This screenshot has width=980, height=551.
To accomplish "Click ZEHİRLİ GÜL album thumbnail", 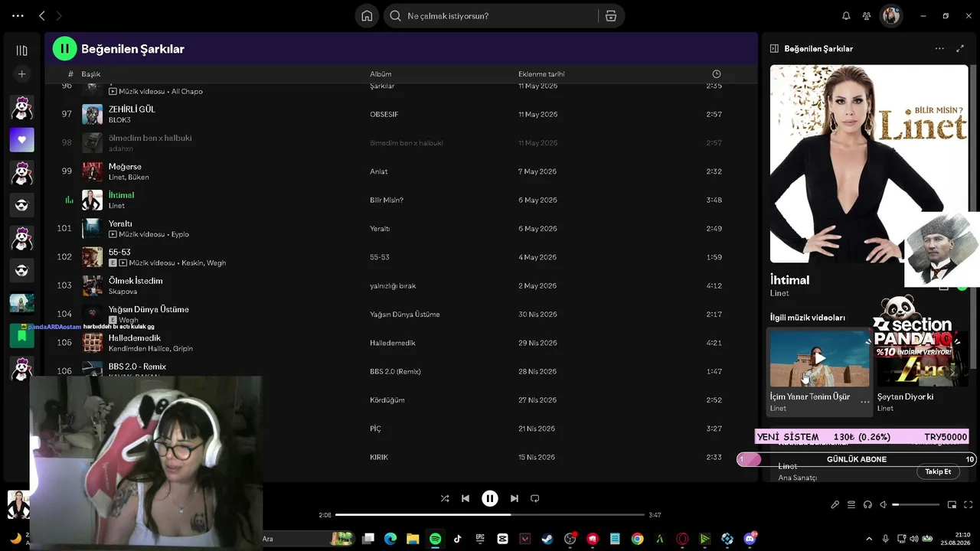I will tap(93, 114).
